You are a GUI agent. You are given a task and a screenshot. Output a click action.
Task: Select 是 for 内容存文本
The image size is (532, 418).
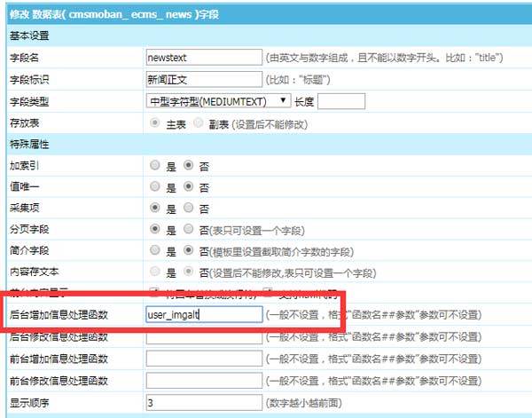point(154,272)
